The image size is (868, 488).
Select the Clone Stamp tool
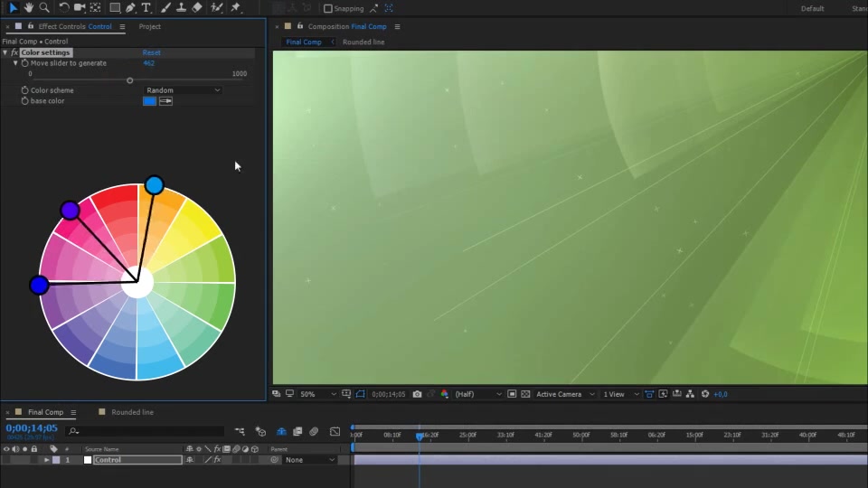181,8
